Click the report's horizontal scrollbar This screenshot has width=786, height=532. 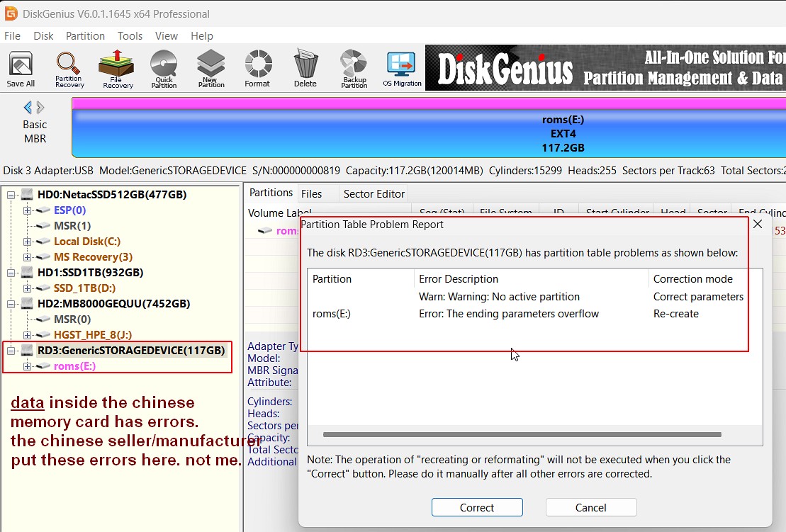pos(522,434)
